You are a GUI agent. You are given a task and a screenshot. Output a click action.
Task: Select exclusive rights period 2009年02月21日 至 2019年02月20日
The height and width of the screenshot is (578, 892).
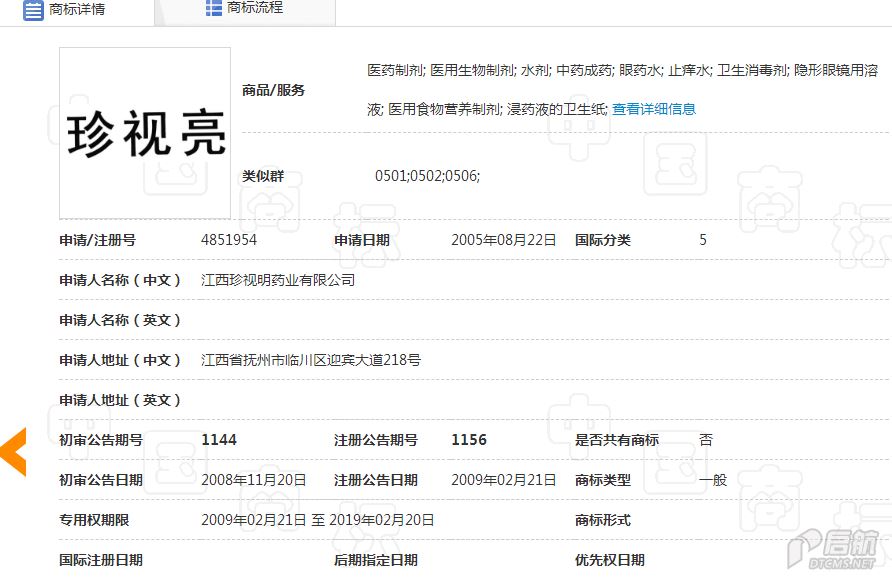(x=317, y=520)
